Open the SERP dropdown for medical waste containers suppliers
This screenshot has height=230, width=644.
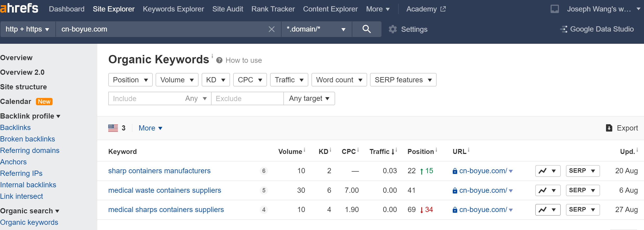point(583,190)
